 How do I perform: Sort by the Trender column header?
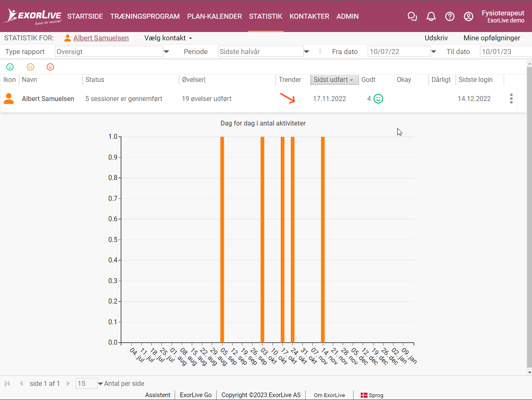coord(293,79)
